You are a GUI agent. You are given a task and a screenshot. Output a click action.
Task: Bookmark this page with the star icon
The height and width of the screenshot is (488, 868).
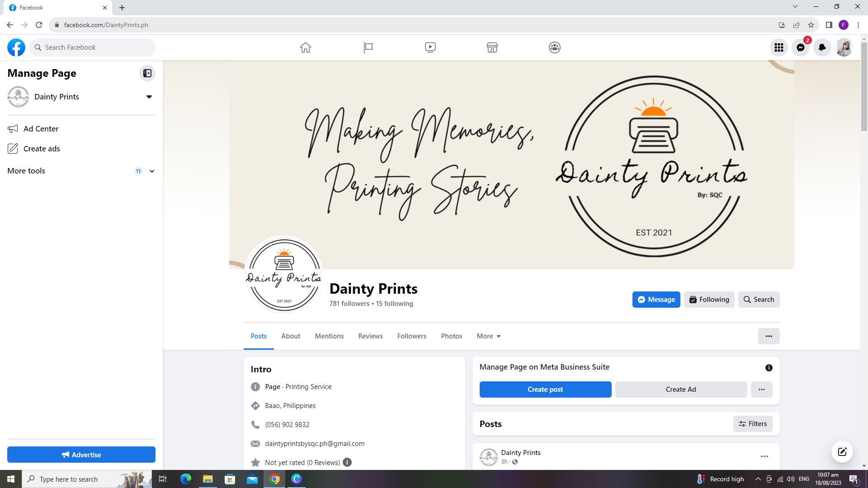811,25
